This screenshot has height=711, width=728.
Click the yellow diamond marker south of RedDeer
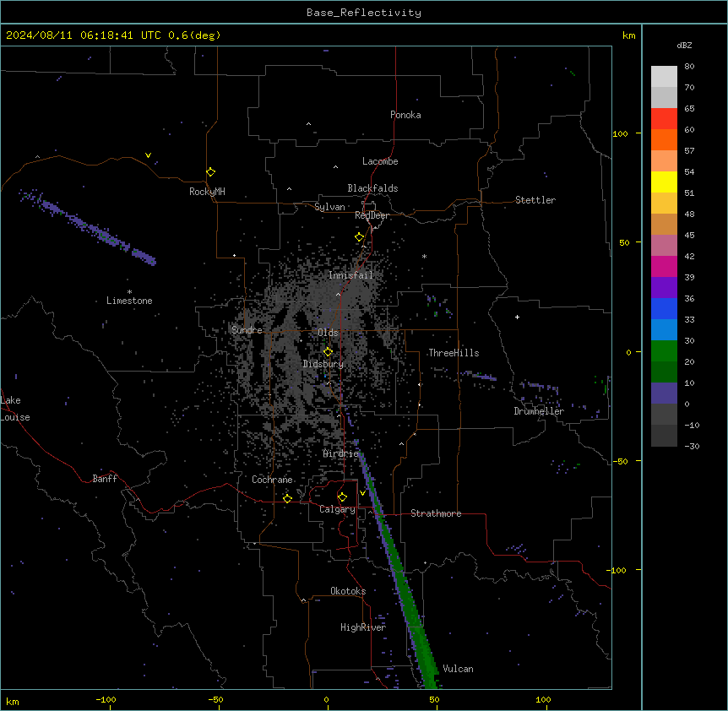point(360,236)
